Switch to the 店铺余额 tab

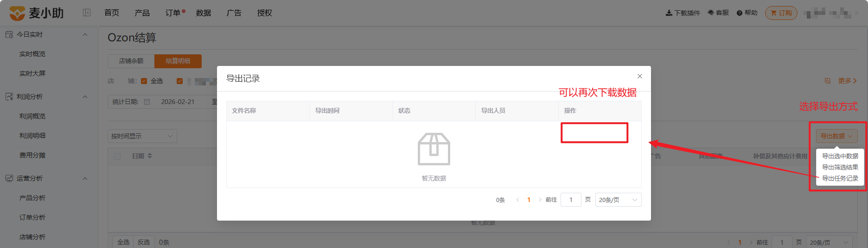pos(131,61)
